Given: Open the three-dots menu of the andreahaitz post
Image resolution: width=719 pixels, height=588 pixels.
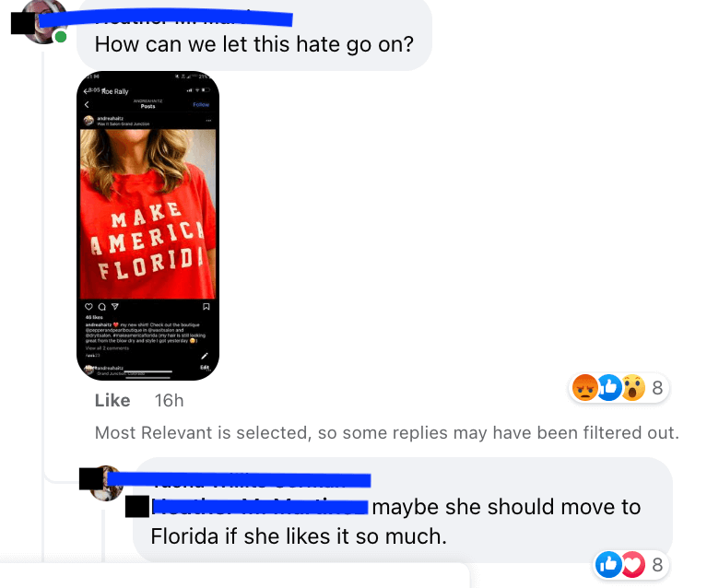Looking at the screenshot, I should 208,121.
